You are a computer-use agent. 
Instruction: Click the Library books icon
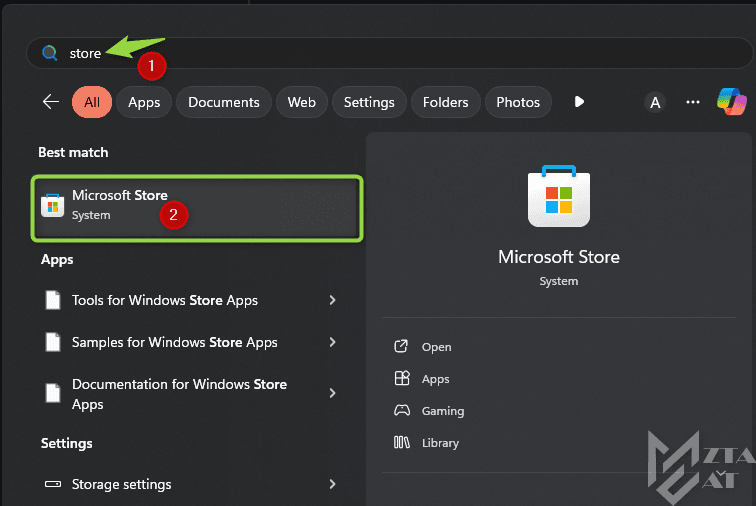[402, 442]
